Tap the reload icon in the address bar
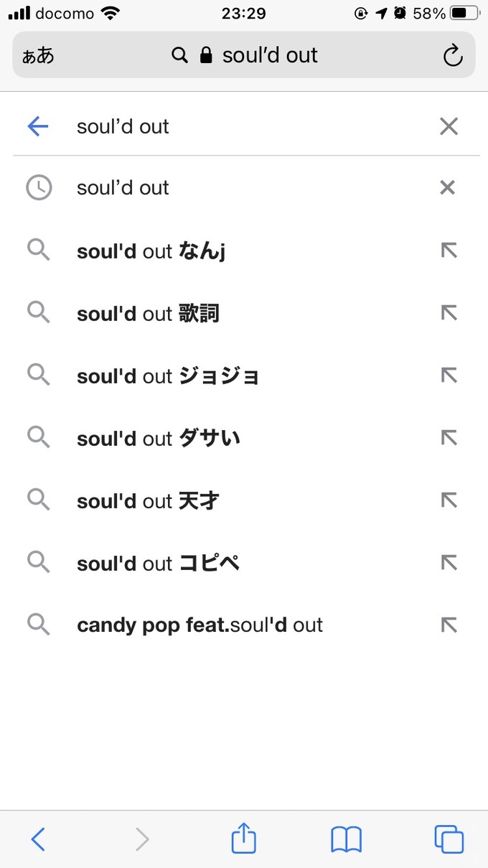Viewport: 488px width, 868px height. pos(453,55)
